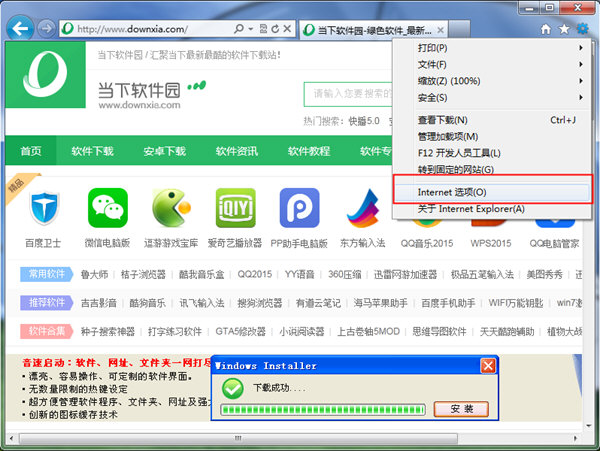
Task: Open the 有道云笔记 link
Action: coord(318,303)
